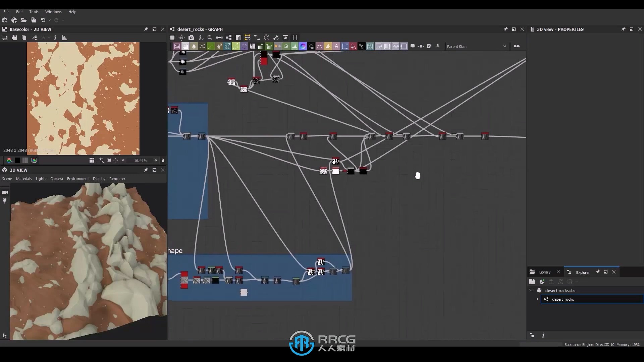Open the undo history dropdown arrow
The height and width of the screenshot is (362, 644).
[50, 20]
